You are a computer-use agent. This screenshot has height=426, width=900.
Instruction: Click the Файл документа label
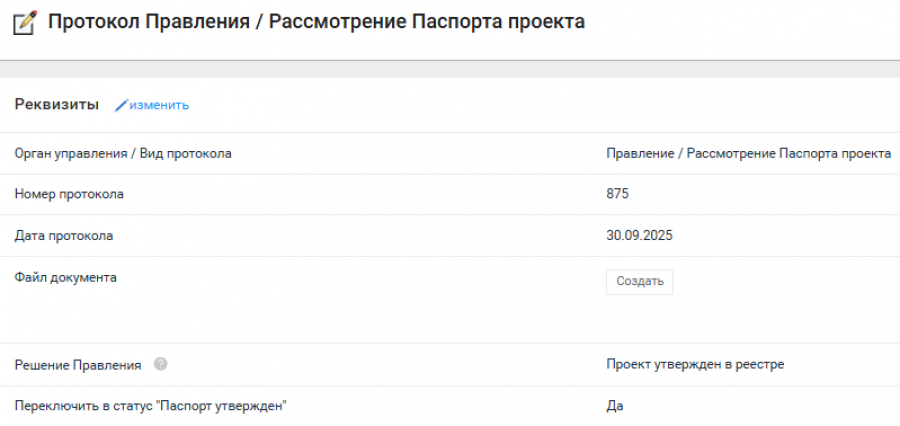(65, 277)
